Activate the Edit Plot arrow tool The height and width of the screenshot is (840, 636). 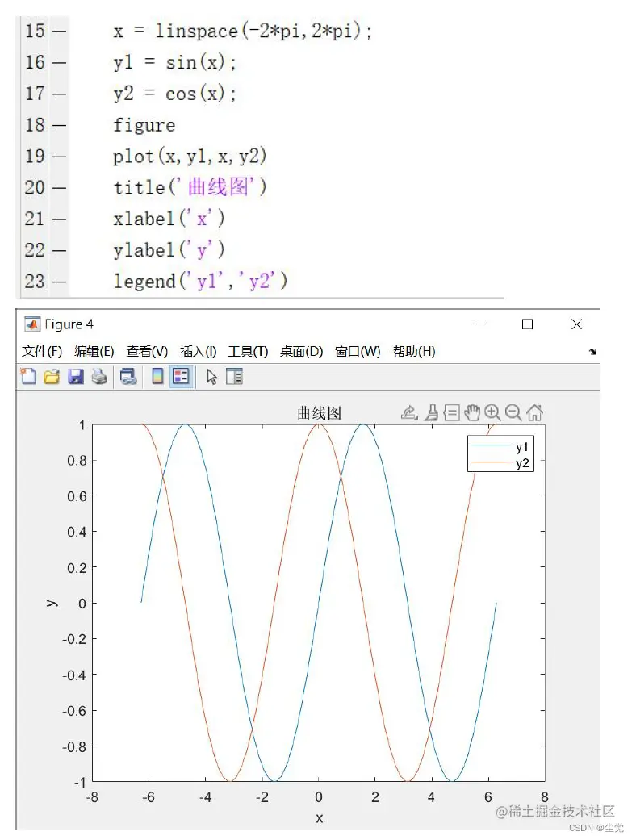[x=212, y=377]
